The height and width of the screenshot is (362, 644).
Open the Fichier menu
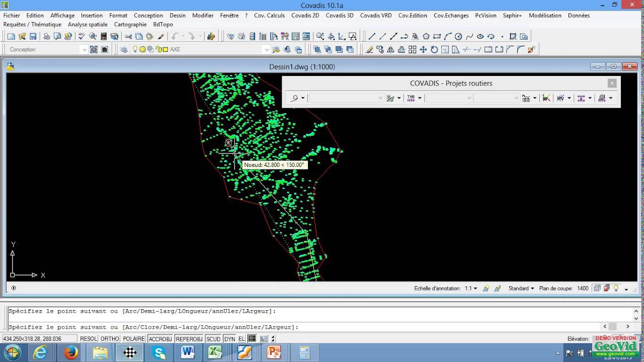tap(12, 16)
